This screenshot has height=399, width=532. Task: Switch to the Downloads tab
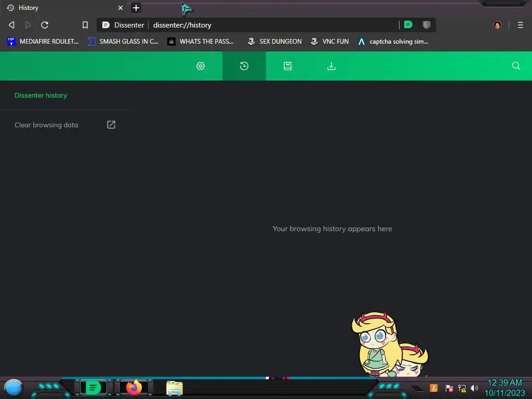pos(331,66)
